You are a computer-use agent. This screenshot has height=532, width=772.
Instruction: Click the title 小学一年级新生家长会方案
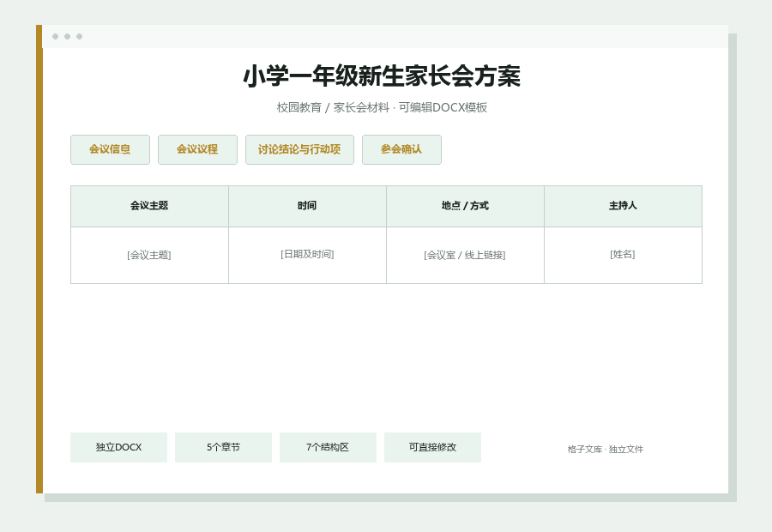coord(382,76)
